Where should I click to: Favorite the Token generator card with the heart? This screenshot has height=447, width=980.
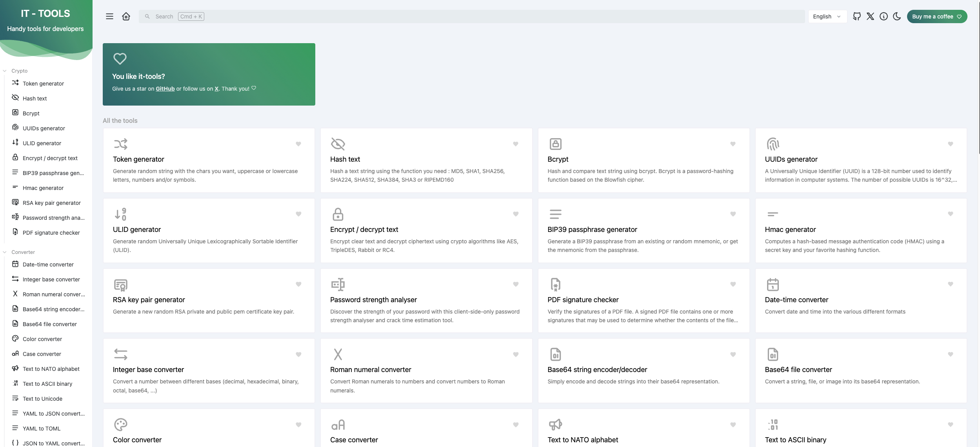point(298,144)
